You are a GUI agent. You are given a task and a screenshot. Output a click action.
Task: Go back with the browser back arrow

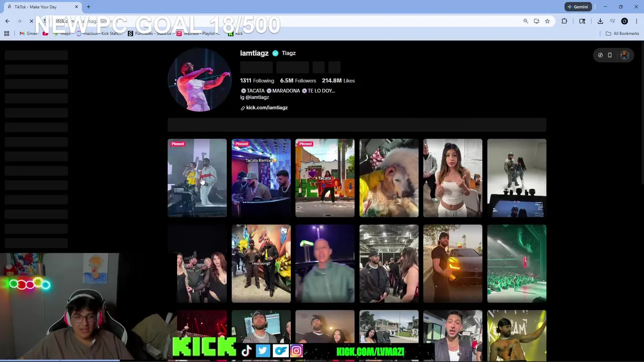7,21
